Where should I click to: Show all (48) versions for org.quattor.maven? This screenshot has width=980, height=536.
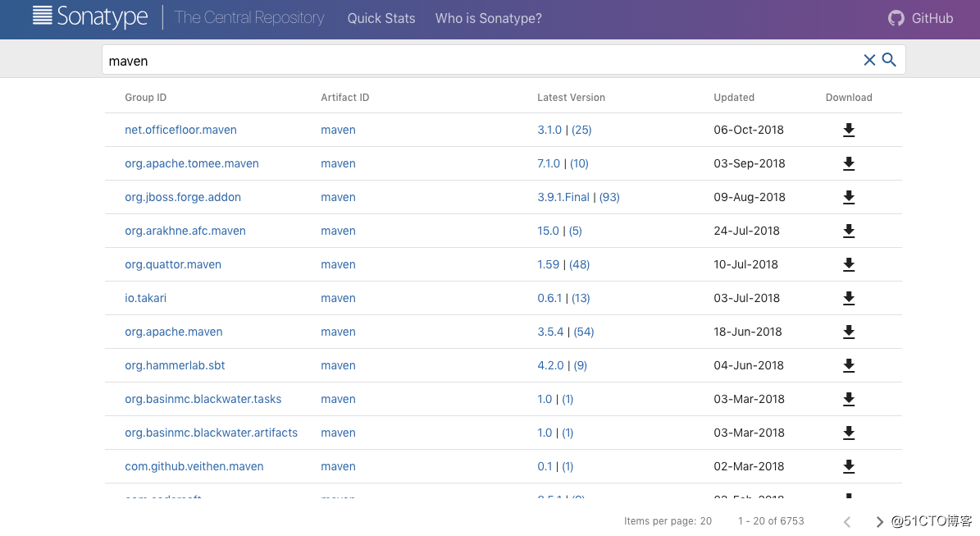pos(579,264)
